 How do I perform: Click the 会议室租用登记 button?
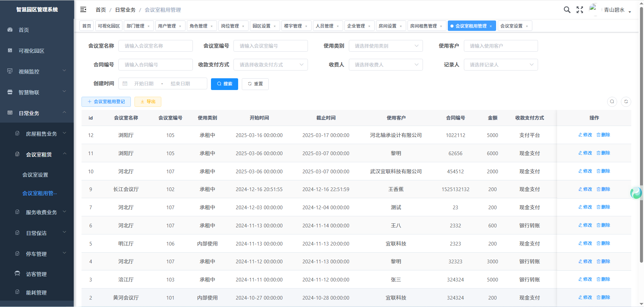(x=106, y=102)
